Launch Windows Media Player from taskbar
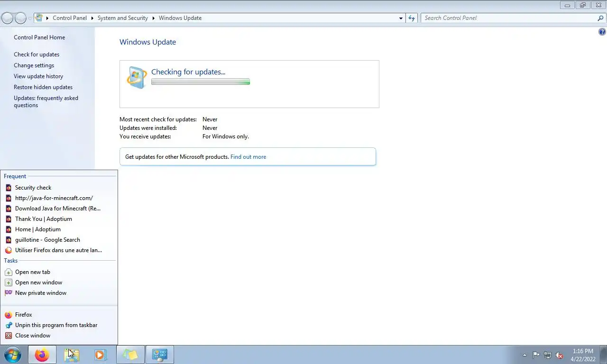This screenshot has width=607, height=364. coord(101,355)
